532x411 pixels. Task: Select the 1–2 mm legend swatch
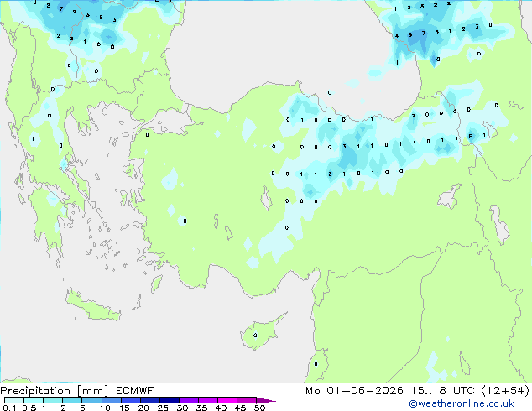point(53,400)
